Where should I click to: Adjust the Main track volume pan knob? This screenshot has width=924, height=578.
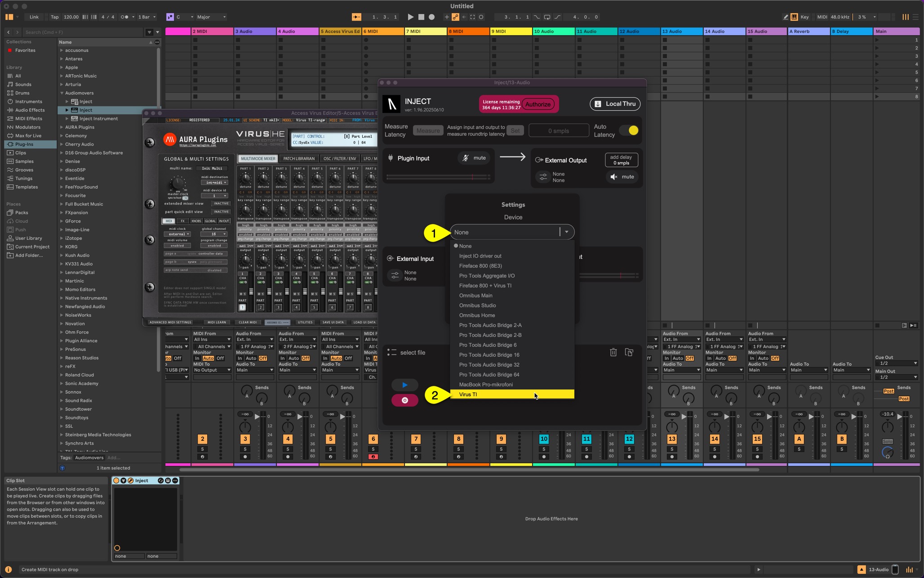[888, 426]
